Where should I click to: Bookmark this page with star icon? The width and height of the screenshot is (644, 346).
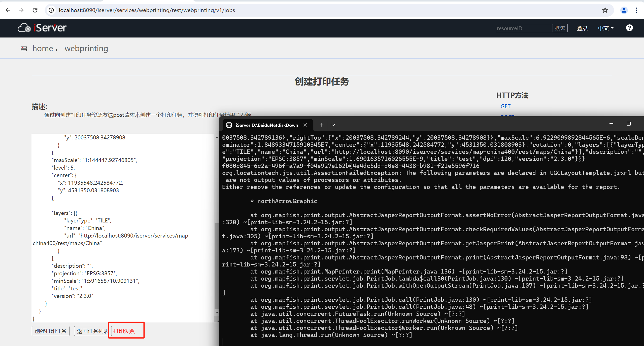pyautogui.click(x=605, y=10)
